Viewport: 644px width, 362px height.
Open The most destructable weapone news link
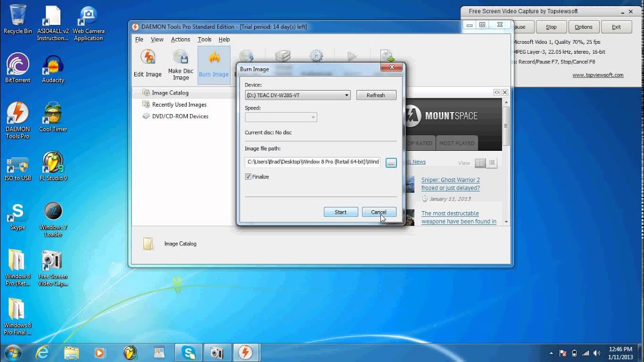[459, 217]
